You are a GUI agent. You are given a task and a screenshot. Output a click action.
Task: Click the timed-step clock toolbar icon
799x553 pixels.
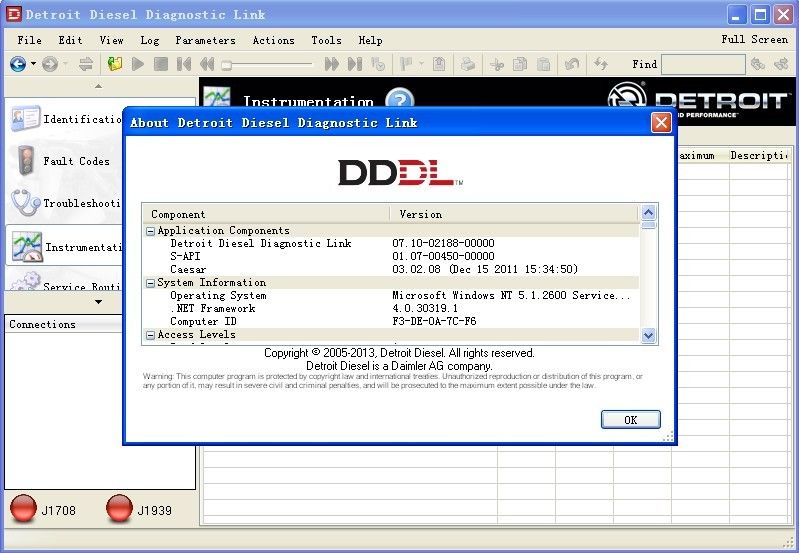point(378,64)
